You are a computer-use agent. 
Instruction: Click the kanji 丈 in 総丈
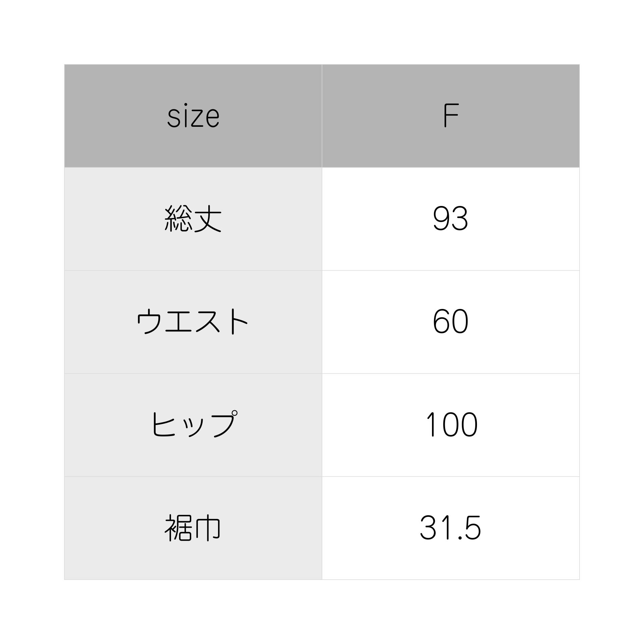208,219
